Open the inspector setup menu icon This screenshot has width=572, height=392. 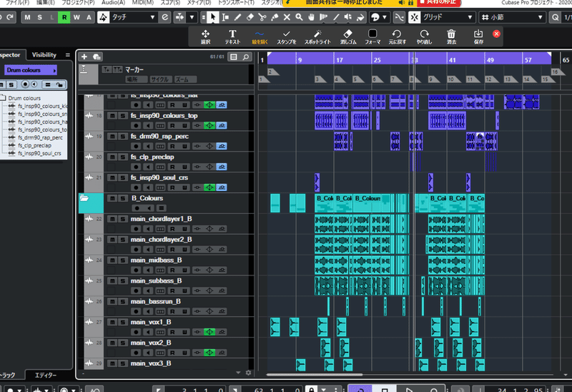click(x=67, y=55)
